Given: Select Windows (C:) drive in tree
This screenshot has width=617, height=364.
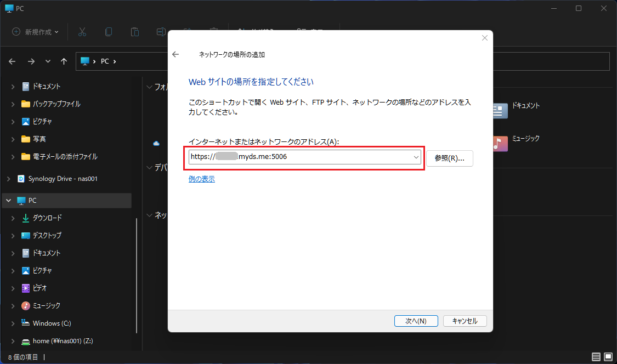Looking at the screenshot, I should point(52,323).
